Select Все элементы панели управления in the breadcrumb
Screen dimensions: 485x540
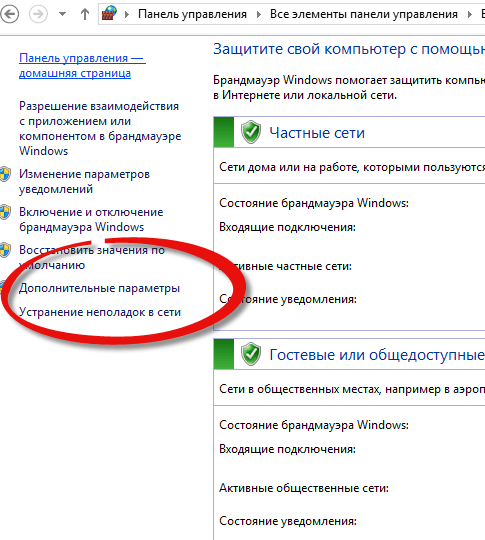point(363,14)
